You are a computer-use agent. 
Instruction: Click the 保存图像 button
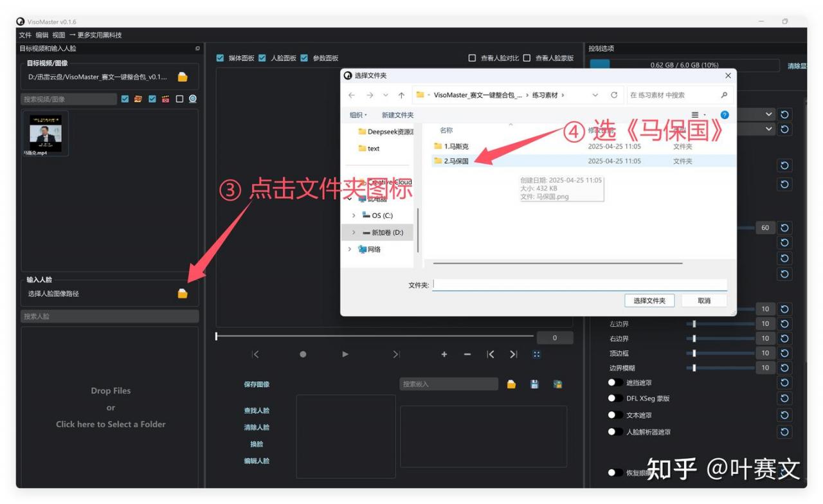[257, 384]
